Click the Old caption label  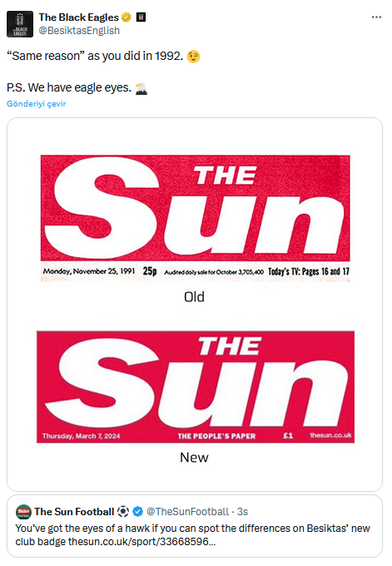click(194, 296)
